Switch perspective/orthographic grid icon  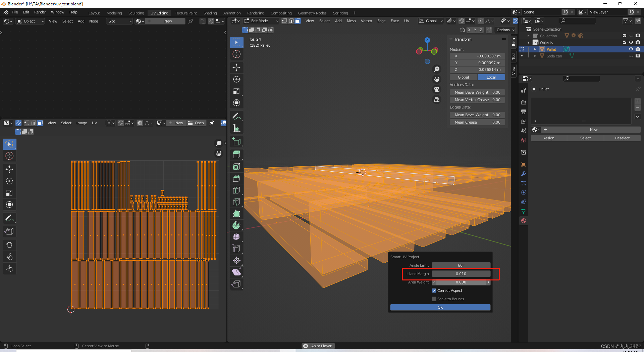(x=437, y=99)
